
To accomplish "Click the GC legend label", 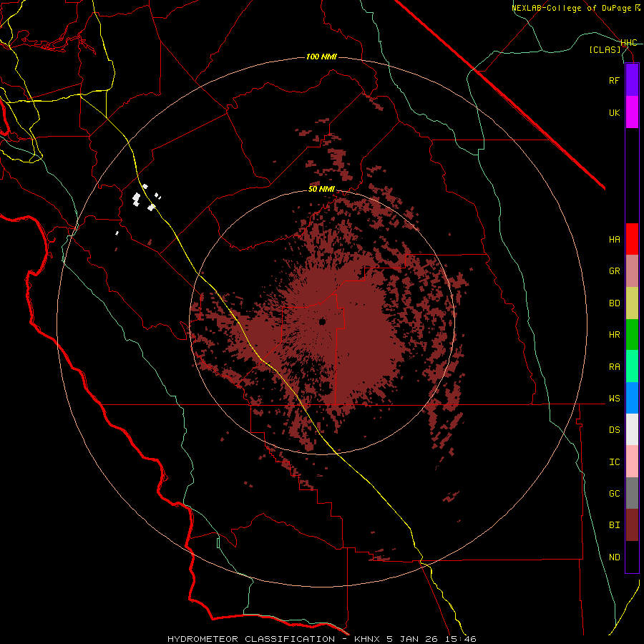I will (614, 494).
